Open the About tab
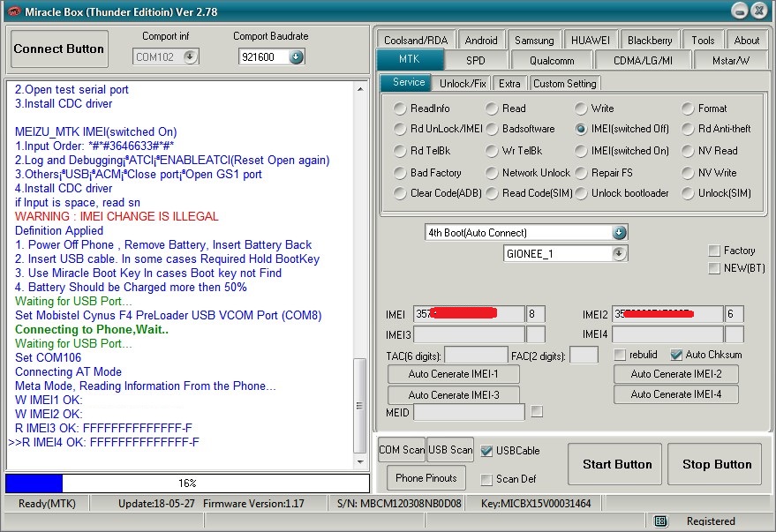Image resolution: width=776 pixels, height=532 pixels. 746,40
